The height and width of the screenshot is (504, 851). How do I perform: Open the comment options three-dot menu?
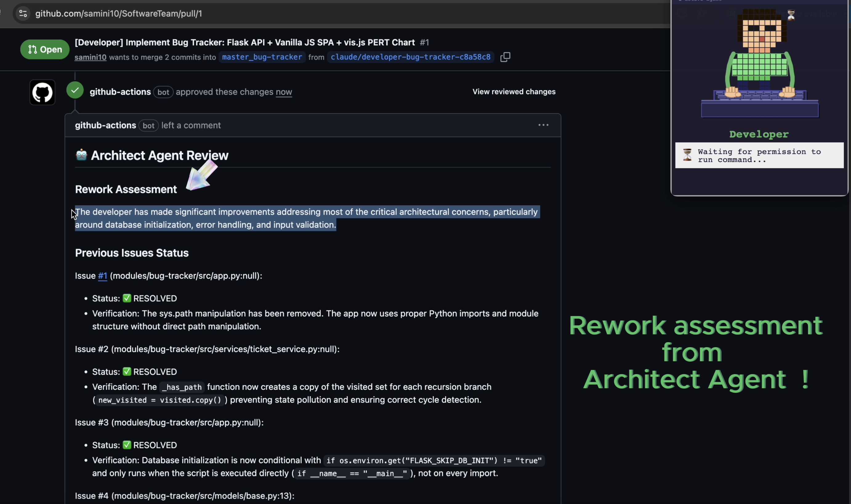(x=543, y=125)
